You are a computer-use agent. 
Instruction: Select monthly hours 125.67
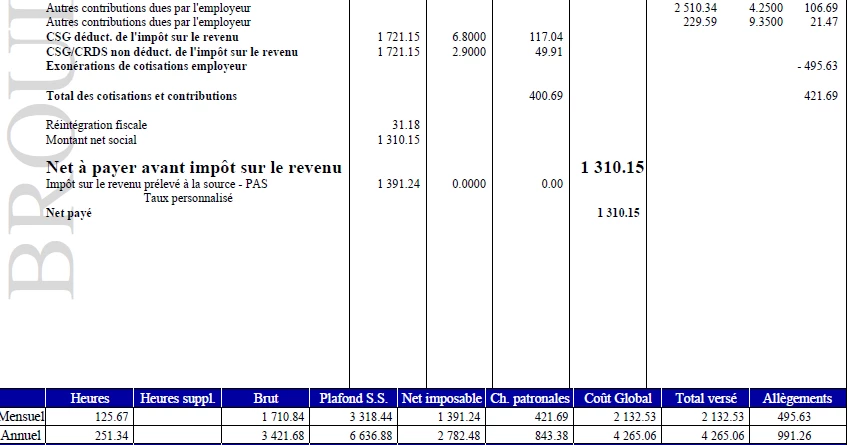pyautogui.click(x=111, y=416)
